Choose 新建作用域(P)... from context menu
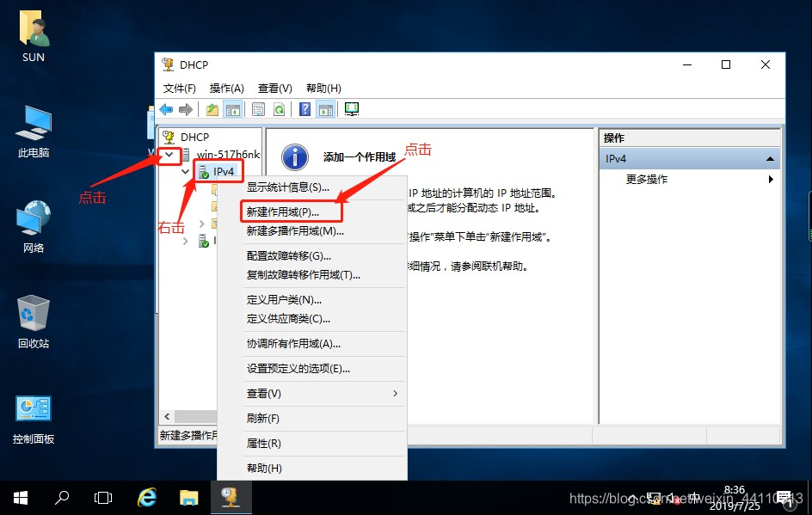 click(312, 212)
